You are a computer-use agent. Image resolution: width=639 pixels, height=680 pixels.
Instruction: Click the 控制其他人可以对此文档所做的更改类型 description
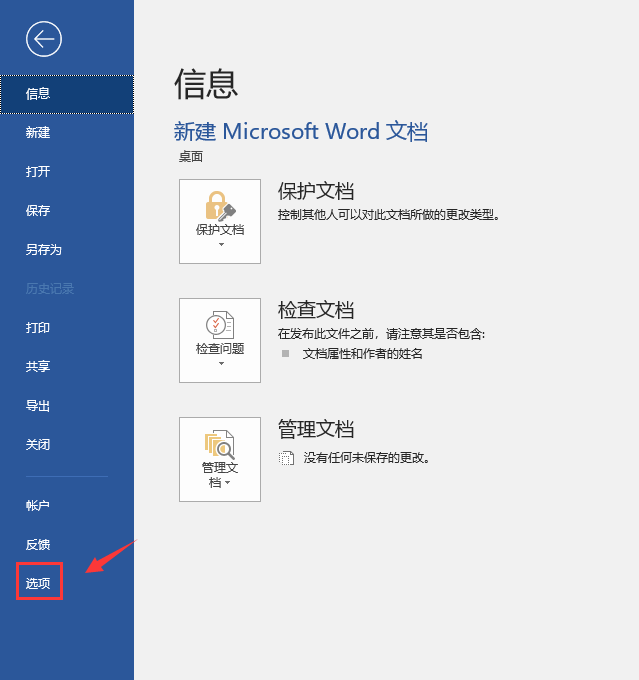pos(389,215)
